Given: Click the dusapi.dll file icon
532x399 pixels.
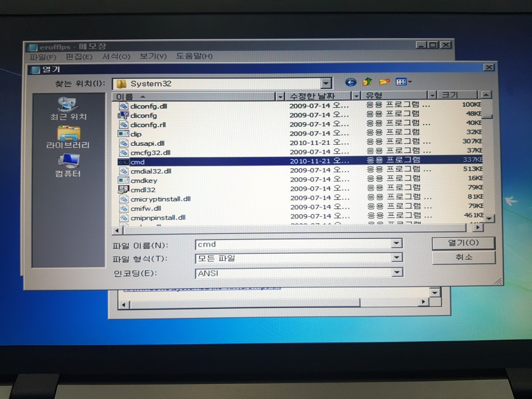Looking at the screenshot, I should point(123,143).
